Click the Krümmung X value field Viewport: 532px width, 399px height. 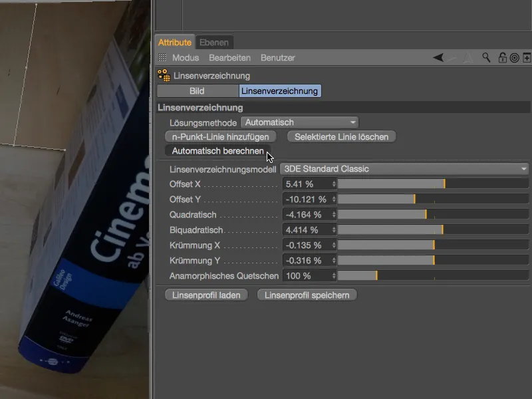click(x=307, y=245)
